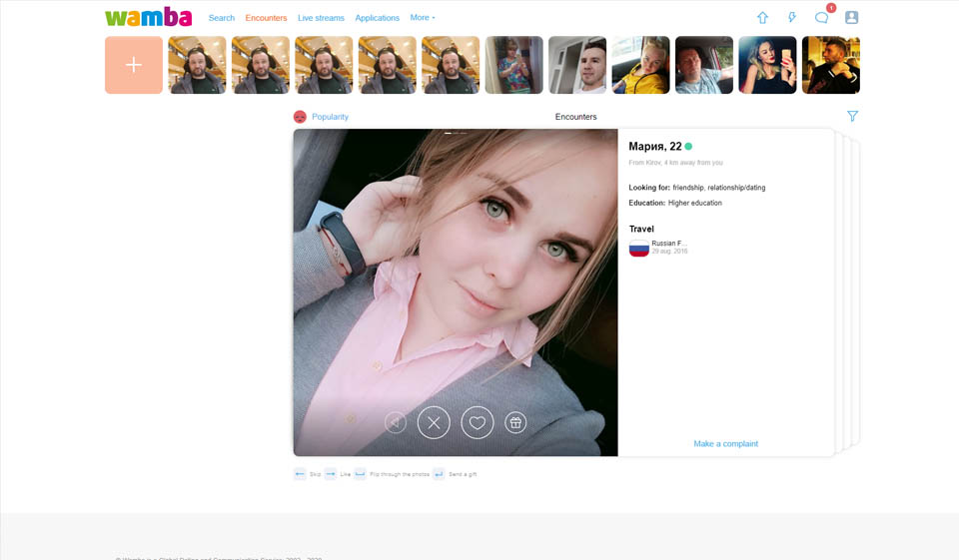
Task: Open the Applications menu item
Action: click(x=377, y=18)
